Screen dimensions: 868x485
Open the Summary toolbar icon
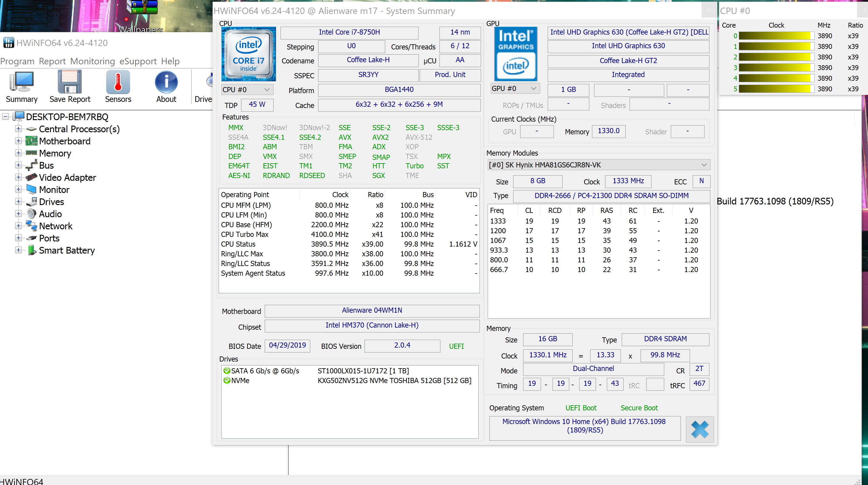pos(22,82)
